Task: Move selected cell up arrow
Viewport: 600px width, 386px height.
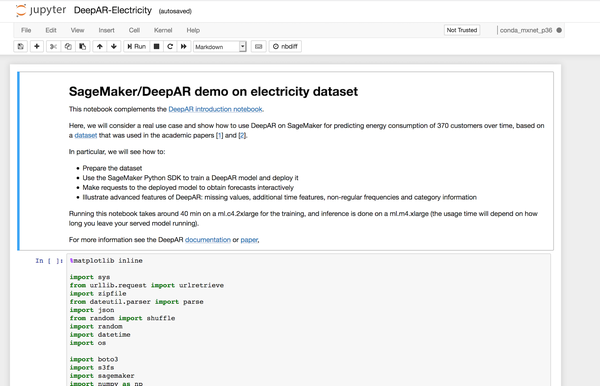Action: pyautogui.click(x=99, y=46)
